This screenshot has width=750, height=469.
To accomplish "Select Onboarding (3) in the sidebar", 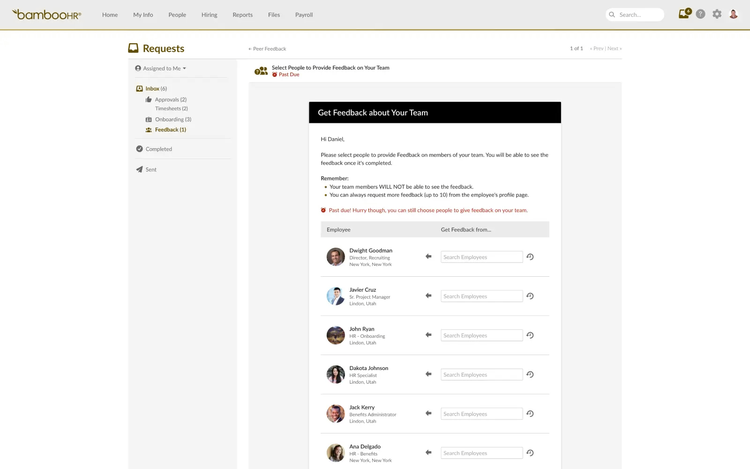I will 173,120.
